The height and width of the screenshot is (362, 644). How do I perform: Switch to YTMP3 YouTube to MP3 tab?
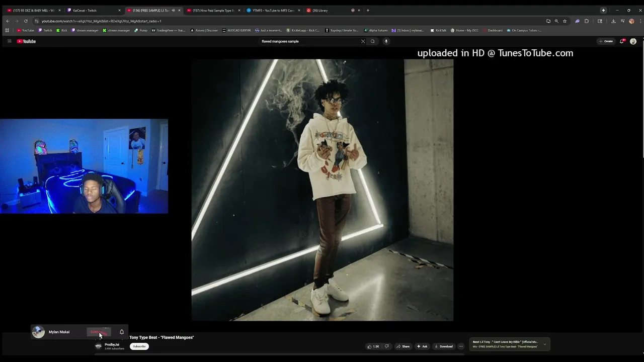tap(273, 10)
